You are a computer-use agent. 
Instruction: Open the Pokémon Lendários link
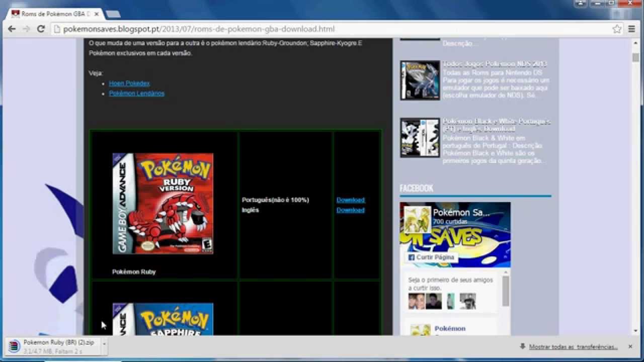click(x=136, y=94)
